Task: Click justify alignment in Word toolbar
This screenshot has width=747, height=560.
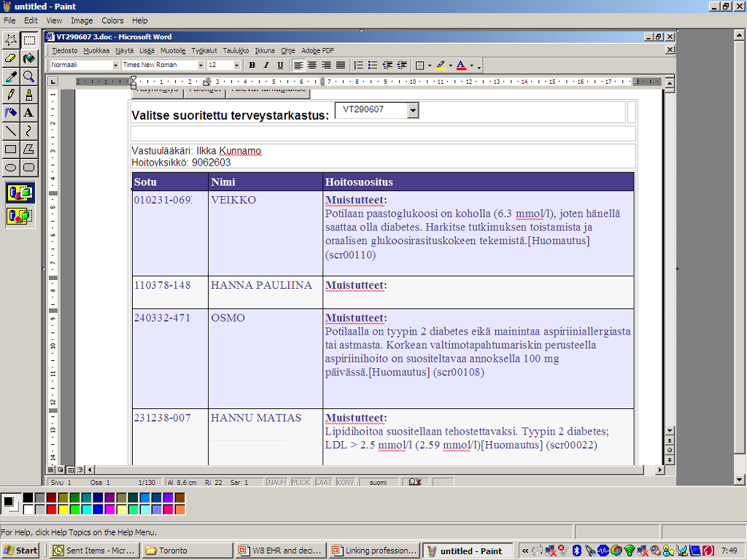Action: (x=341, y=65)
